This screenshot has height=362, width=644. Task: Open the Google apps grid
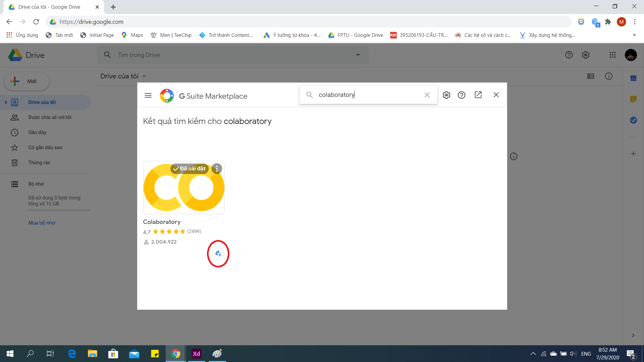(612, 55)
